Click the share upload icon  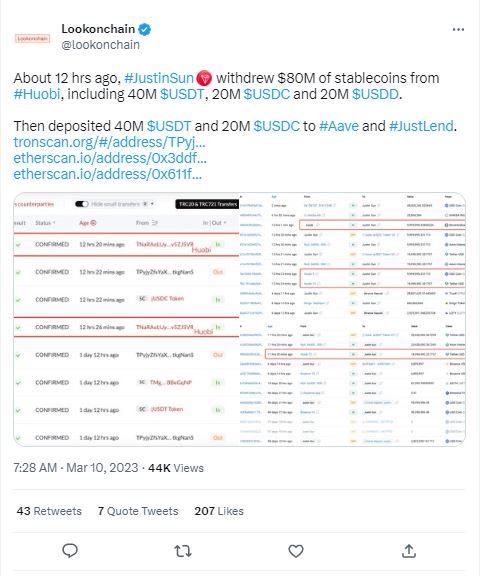[409, 551]
